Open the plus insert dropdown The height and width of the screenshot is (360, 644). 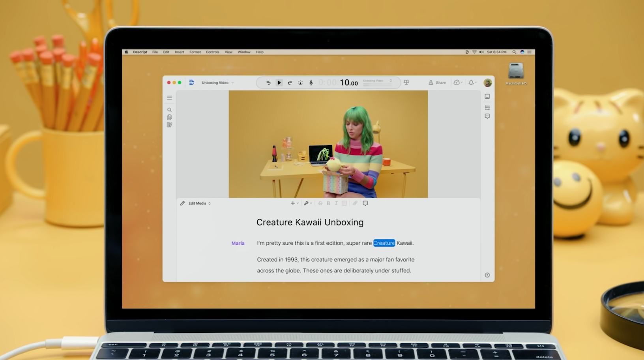tap(295, 203)
